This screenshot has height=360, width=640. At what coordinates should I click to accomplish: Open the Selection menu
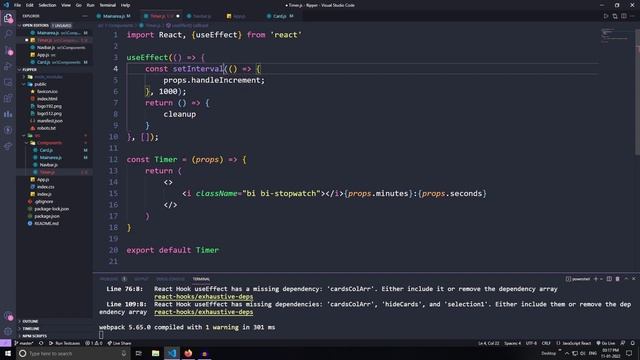[x=47, y=5]
